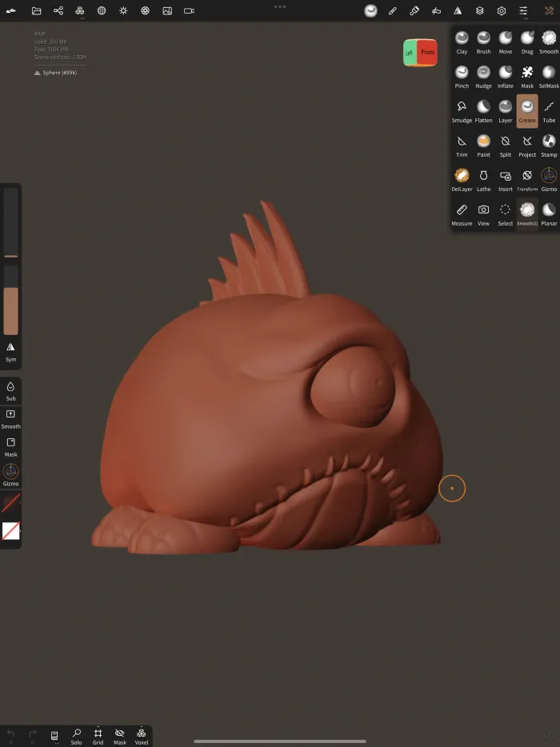
Task: Activate the Lathe tool
Action: 483,178
